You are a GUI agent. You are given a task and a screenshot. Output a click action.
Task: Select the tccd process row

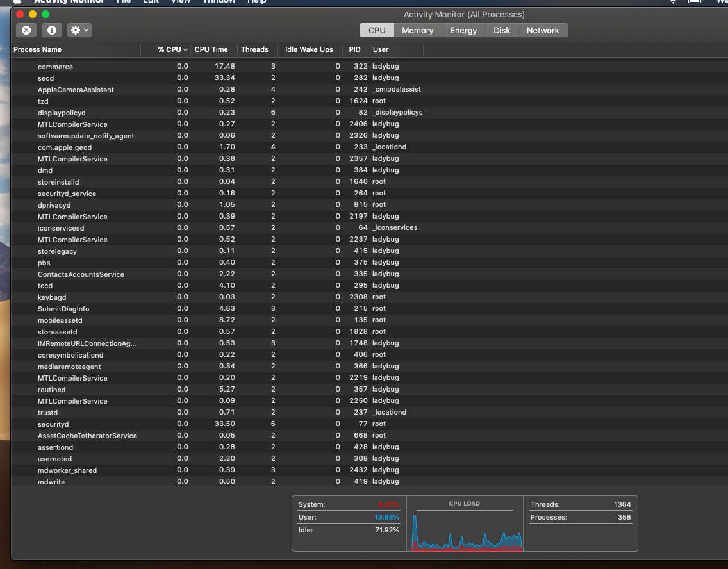click(370, 285)
